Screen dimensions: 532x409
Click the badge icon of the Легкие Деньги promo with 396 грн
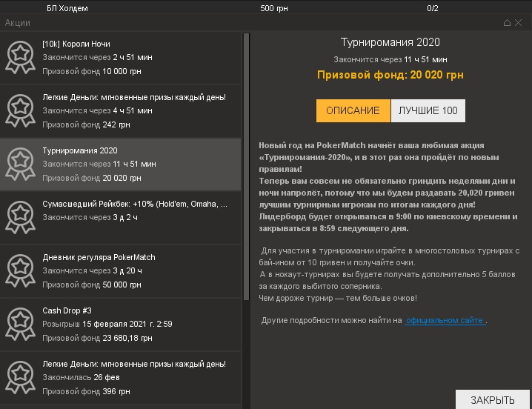coord(20,377)
